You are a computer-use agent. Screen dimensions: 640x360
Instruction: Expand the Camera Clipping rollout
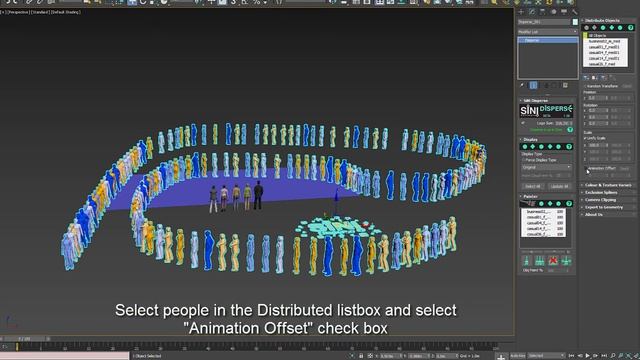click(608, 200)
